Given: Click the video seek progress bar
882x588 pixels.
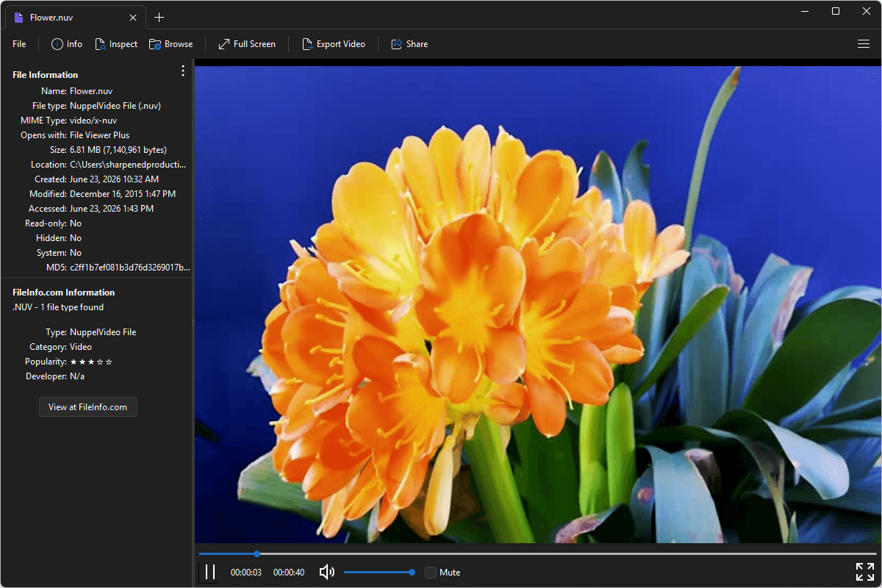Looking at the screenshot, I should coord(537,553).
